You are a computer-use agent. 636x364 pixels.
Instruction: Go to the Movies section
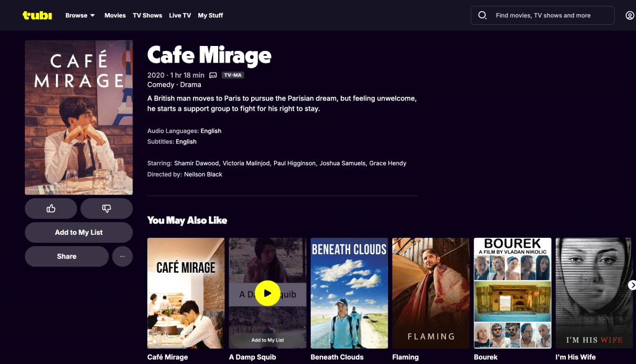click(x=115, y=16)
